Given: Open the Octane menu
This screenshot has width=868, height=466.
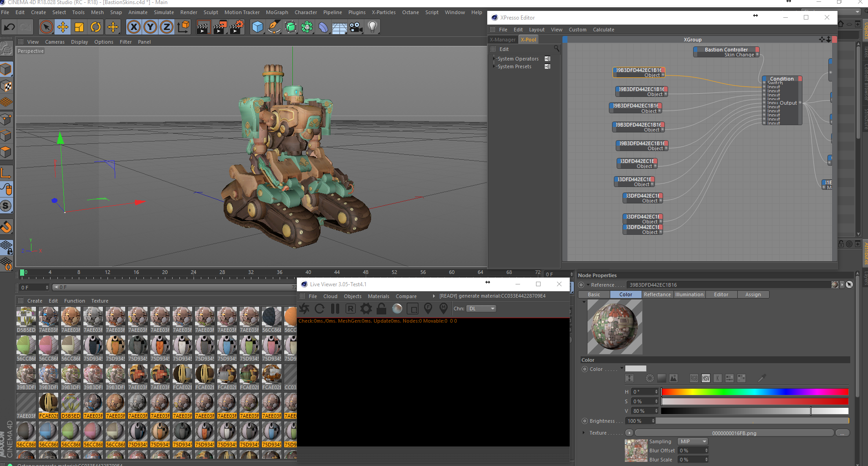Looking at the screenshot, I should [410, 12].
